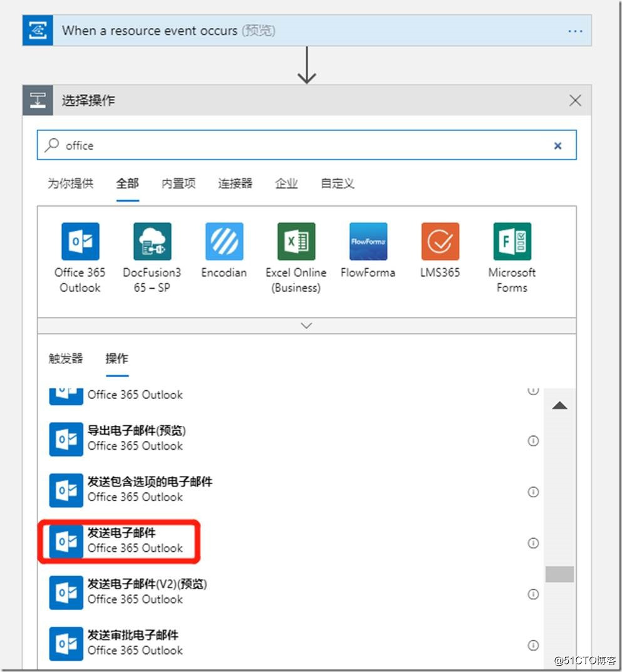Select the Excel Online (Business) connector icon
This screenshot has height=672, width=622.
coord(296,241)
